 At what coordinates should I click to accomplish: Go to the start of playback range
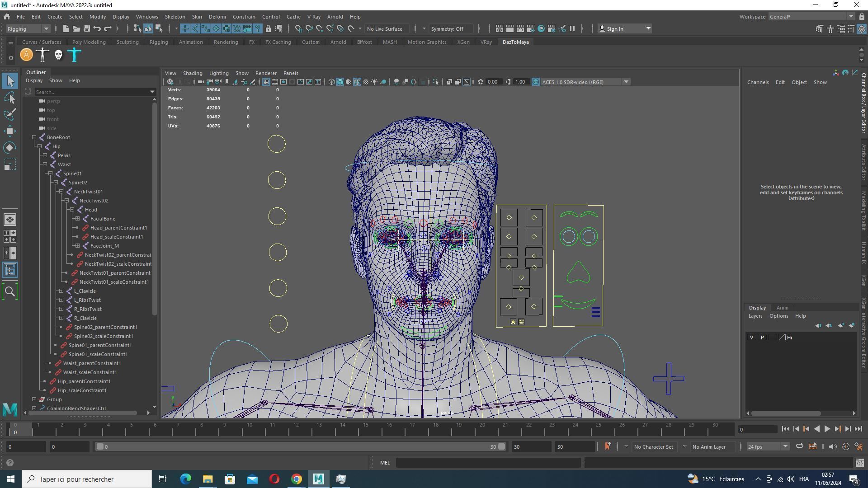pyautogui.click(x=786, y=429)
